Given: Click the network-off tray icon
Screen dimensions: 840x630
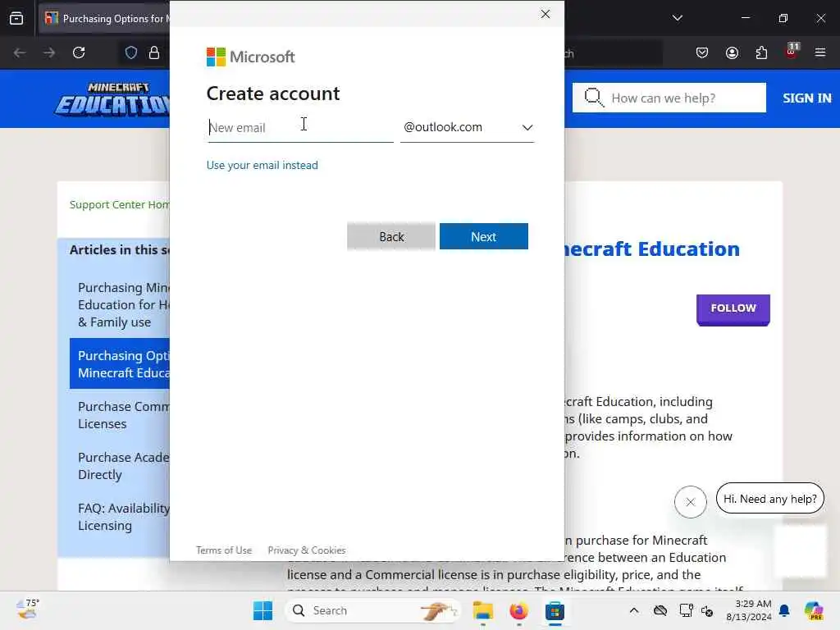Looking at the screenshot, I should (x=660, y=610).
